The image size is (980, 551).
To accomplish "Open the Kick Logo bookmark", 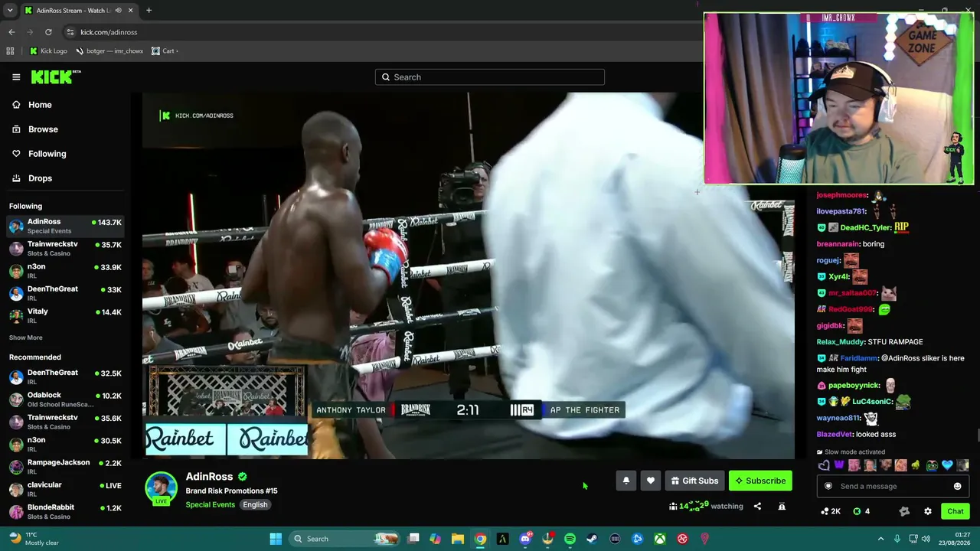I will (x=48, y=51).
